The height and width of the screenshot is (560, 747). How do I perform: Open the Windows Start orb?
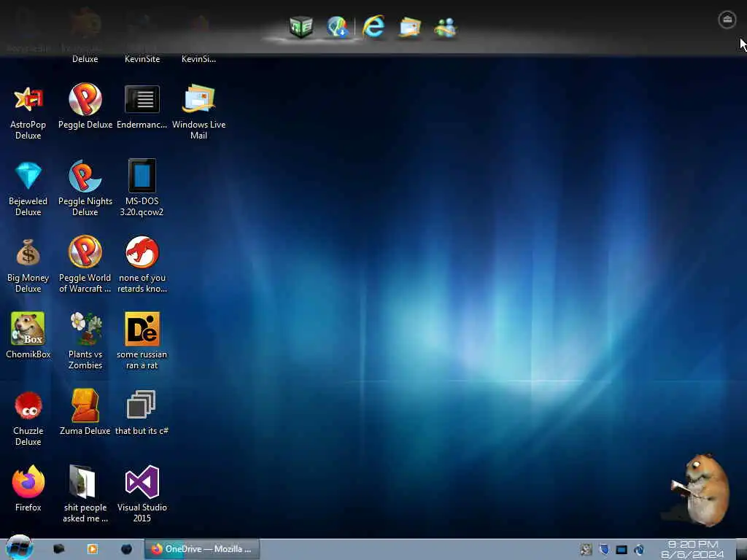19,548
